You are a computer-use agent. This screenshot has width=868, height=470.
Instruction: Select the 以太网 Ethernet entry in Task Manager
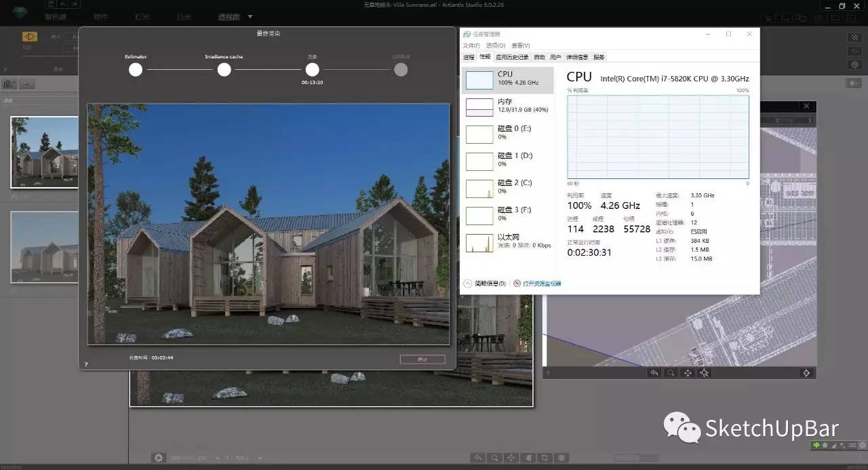pos(507,242)
